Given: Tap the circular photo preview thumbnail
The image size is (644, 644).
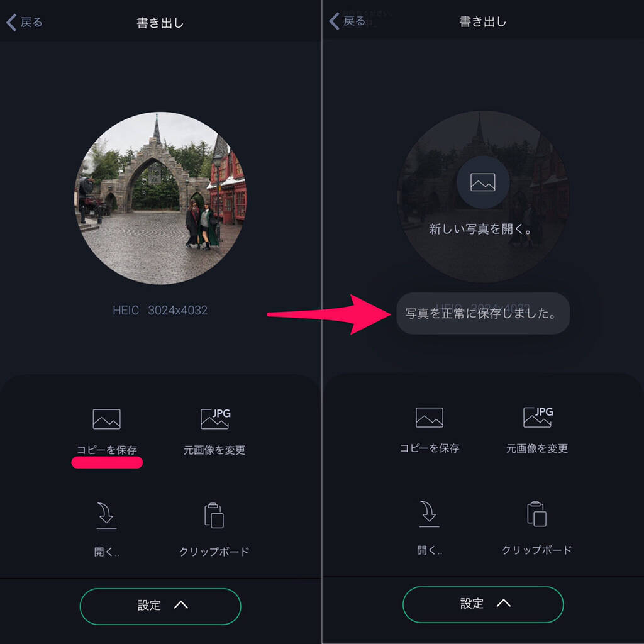Looking at the screenshot, I should point(160,198).
